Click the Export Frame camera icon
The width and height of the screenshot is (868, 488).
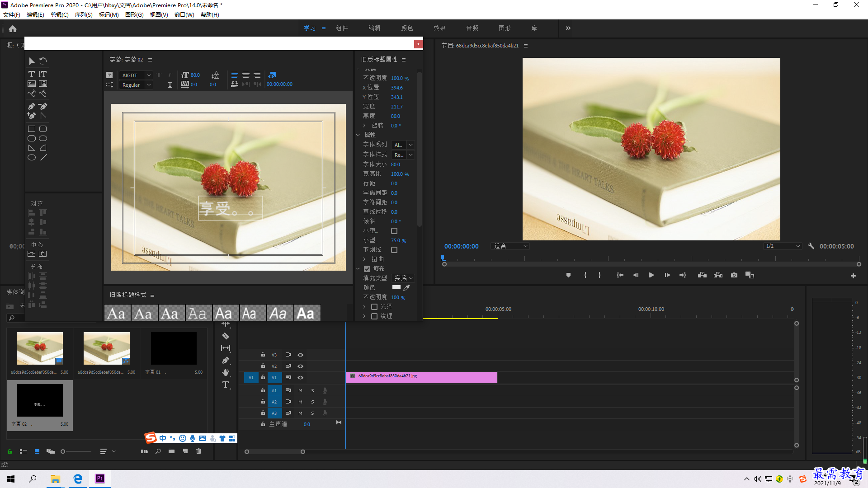click(x=734, y=275)
